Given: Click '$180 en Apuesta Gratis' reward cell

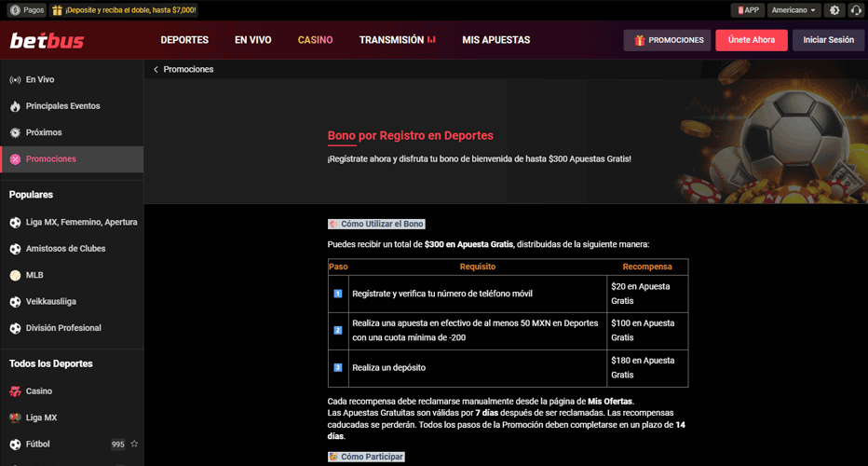Looking at the screenshot, I should pyautogui.click(x=647, y=367).
